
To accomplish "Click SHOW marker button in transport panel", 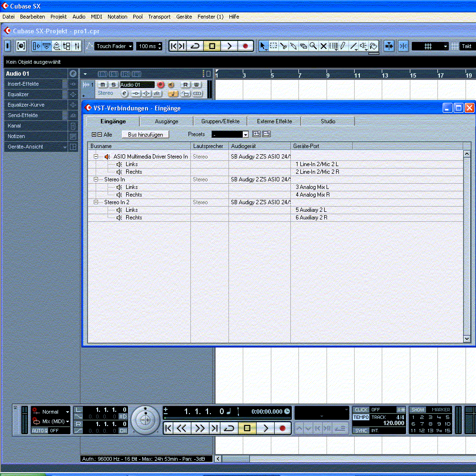I will [x=418, y=409].
